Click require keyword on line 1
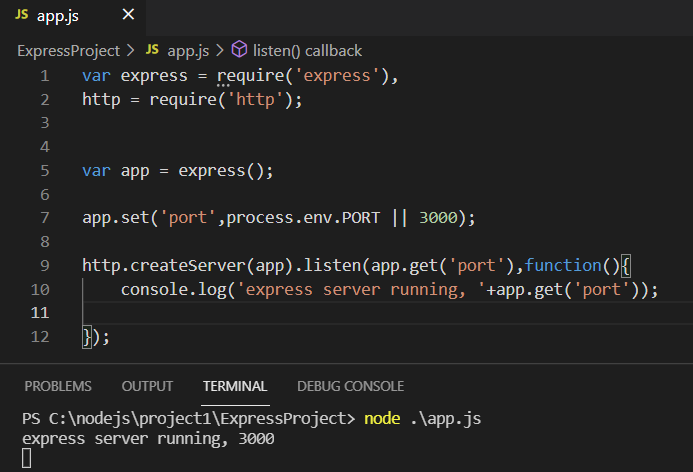This screenshot has width=693, height=472. (x=251, y=76)
